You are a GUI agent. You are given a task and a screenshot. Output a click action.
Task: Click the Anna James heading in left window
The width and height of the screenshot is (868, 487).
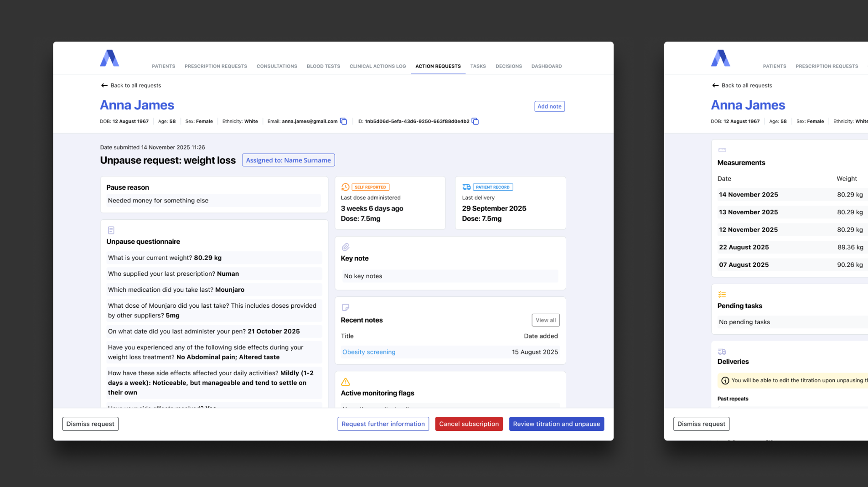tap(137, 105)
